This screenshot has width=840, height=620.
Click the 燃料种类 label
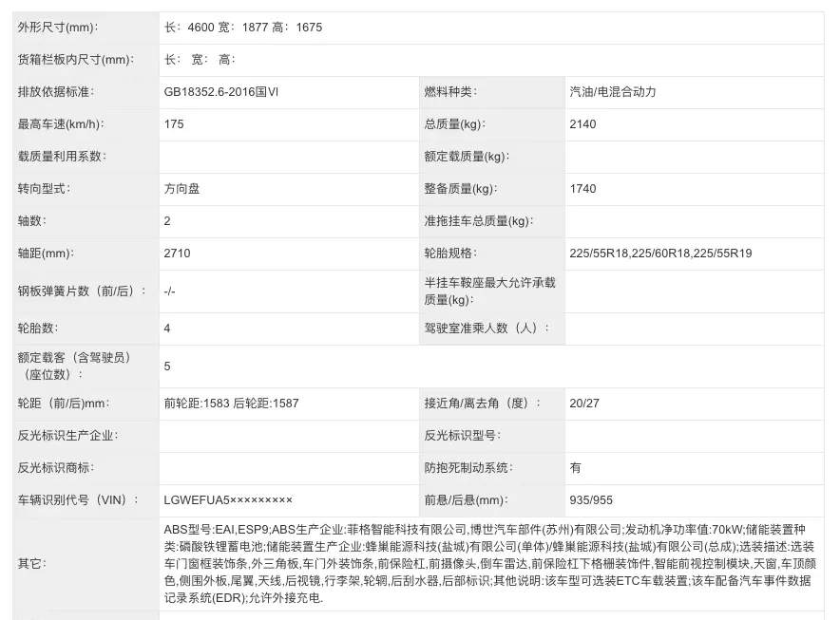[450, 91]
